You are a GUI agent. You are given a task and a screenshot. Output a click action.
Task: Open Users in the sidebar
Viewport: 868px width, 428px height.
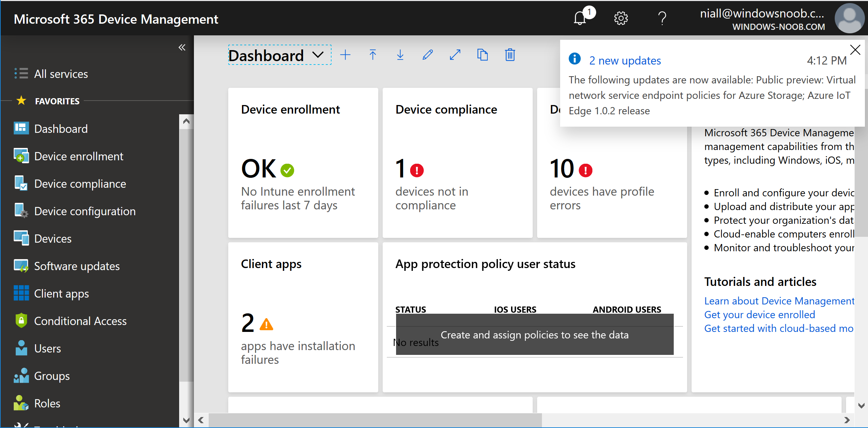47,348
